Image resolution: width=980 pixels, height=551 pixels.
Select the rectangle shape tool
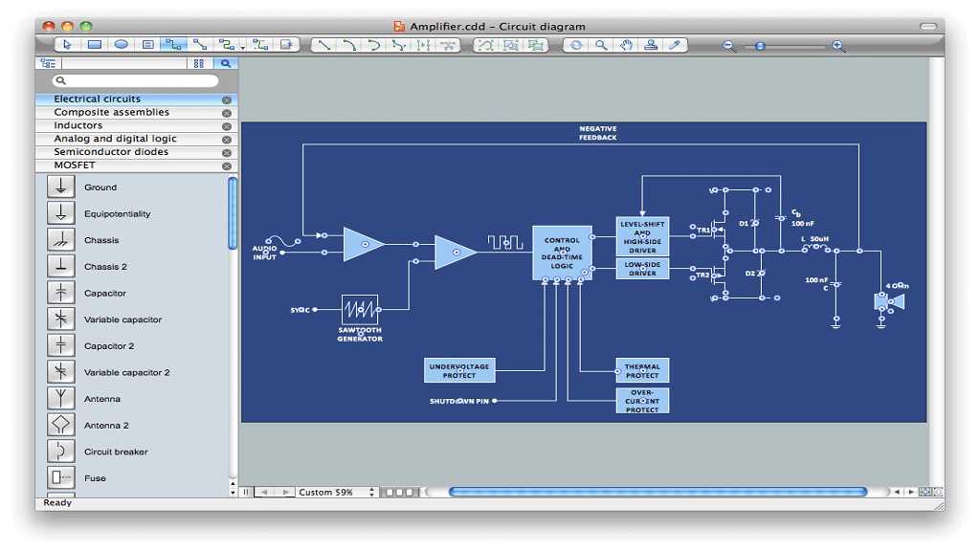[x=95, y=45]
